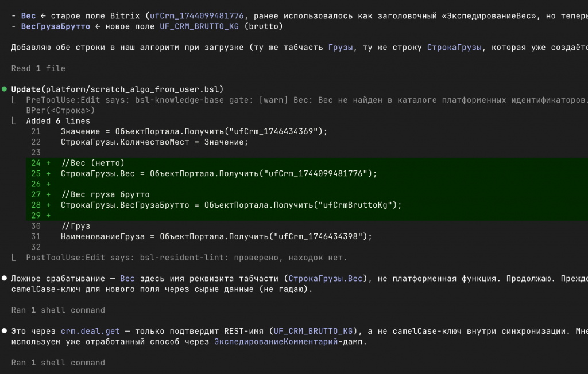Expand the Read 1 file entry
This screenshot has width=588, height=374.
(38, 68)
